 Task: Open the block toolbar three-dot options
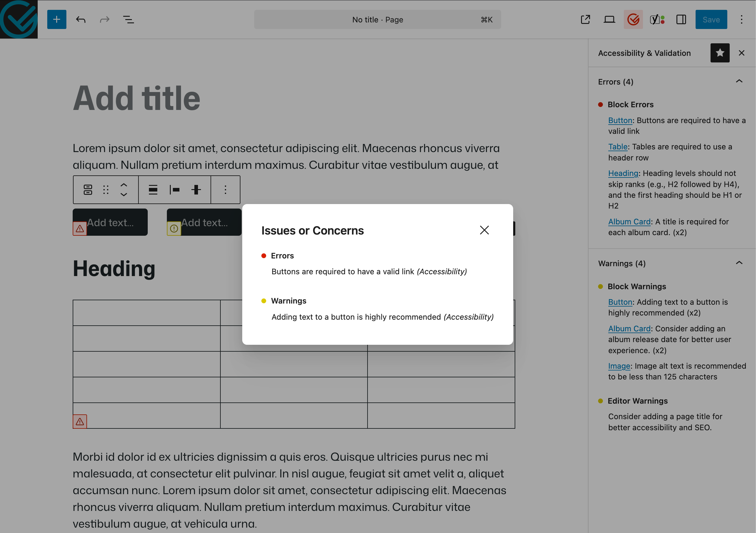(x=225, y=190)
